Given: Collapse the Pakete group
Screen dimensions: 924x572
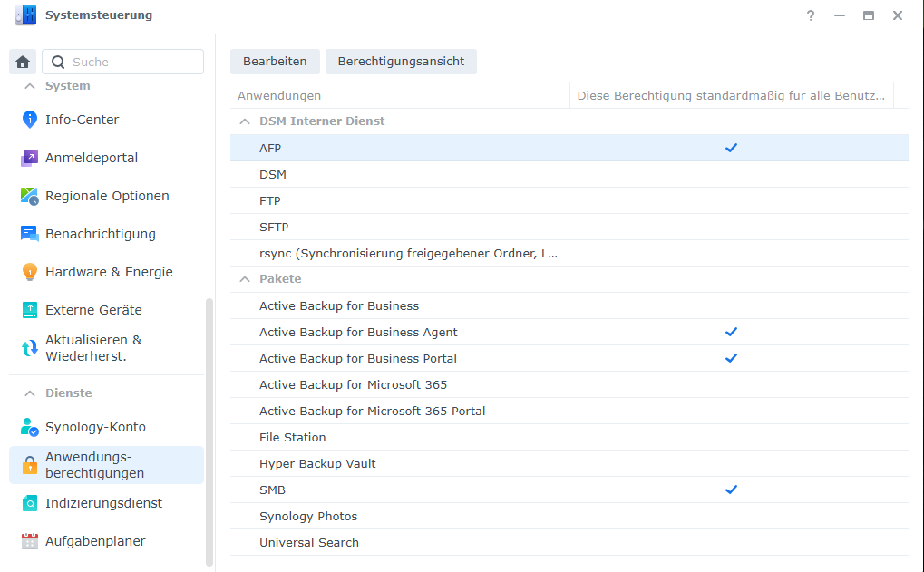Looking at the screenshot, I should [x=244, y=279].
